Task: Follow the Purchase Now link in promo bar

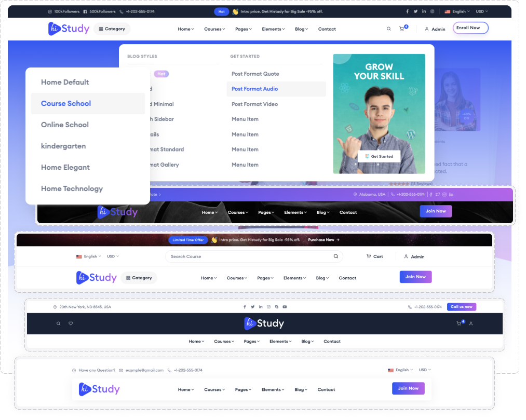Action: click(x=323, y=240)
